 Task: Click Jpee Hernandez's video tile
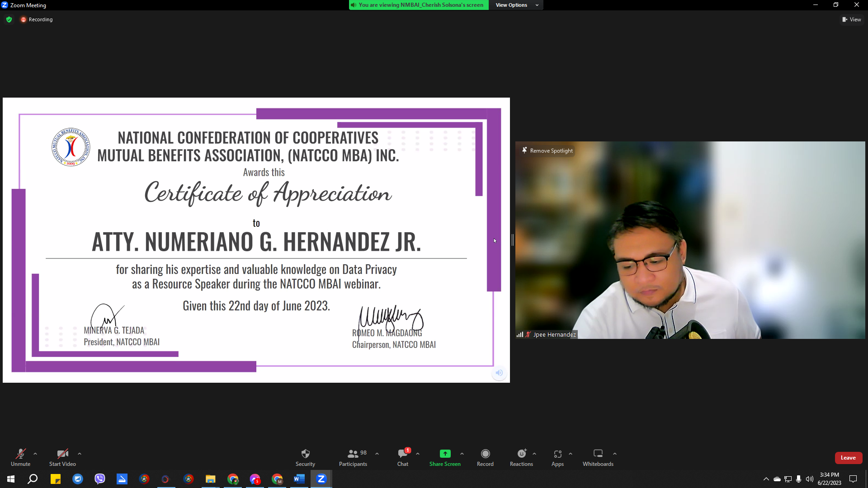[690, 240]
